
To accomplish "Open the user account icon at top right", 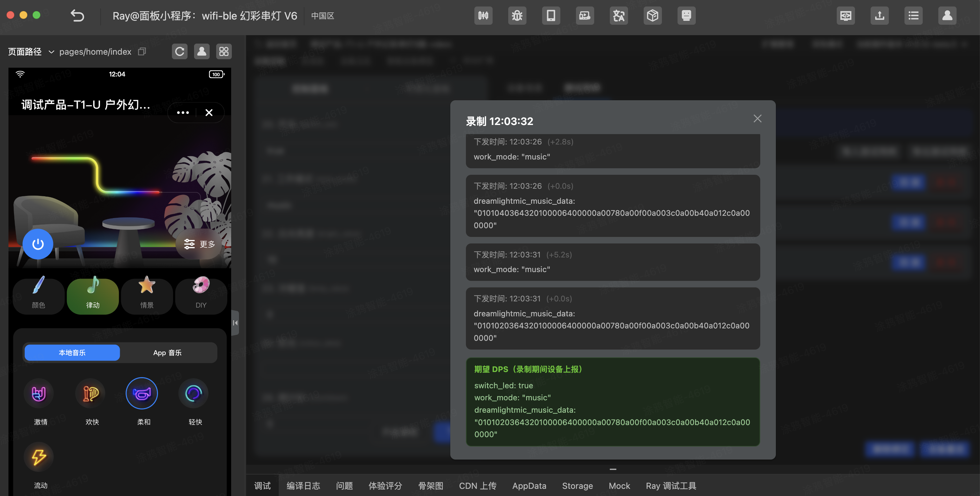I will pyautogui.click(x=947, y=16).
